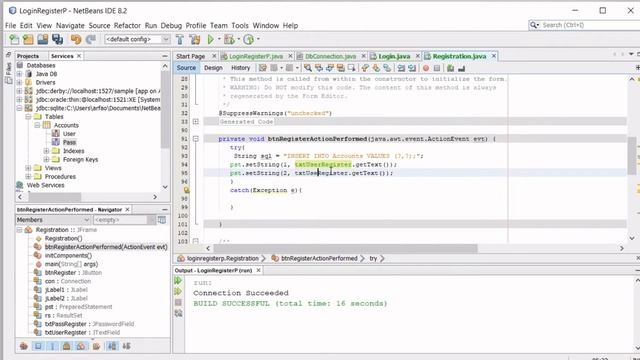This screenshot has width=640, height=360.
Task: Toggle Sort by Name in Navigator bottom bar
Action: click(x=111, y=346)
